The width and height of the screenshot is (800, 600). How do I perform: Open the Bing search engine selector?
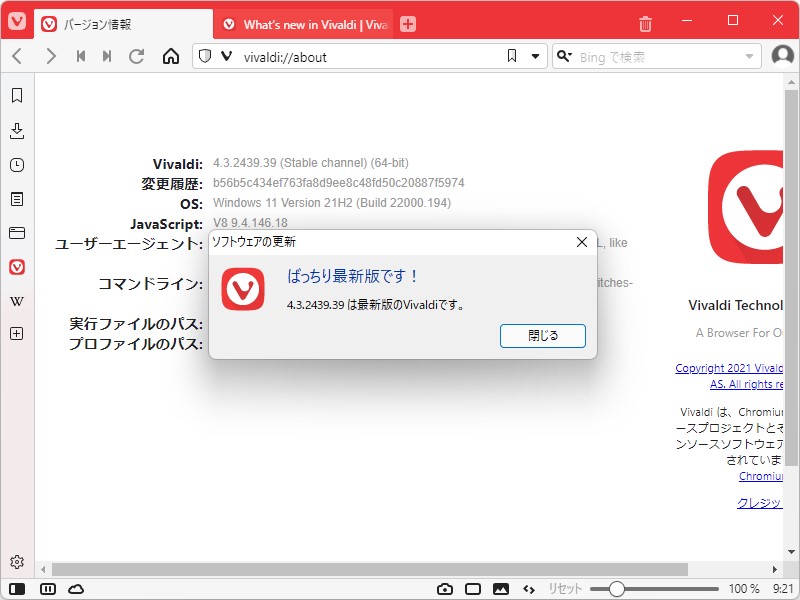566,57
